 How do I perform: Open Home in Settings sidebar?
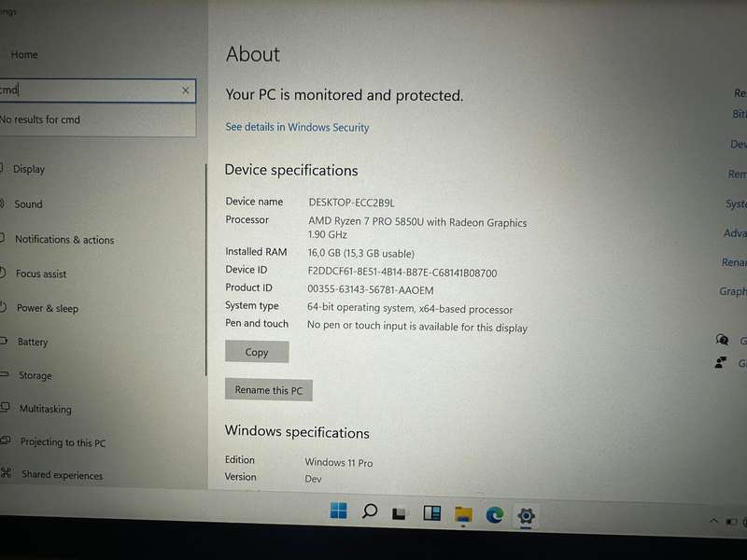click(24, 55)
